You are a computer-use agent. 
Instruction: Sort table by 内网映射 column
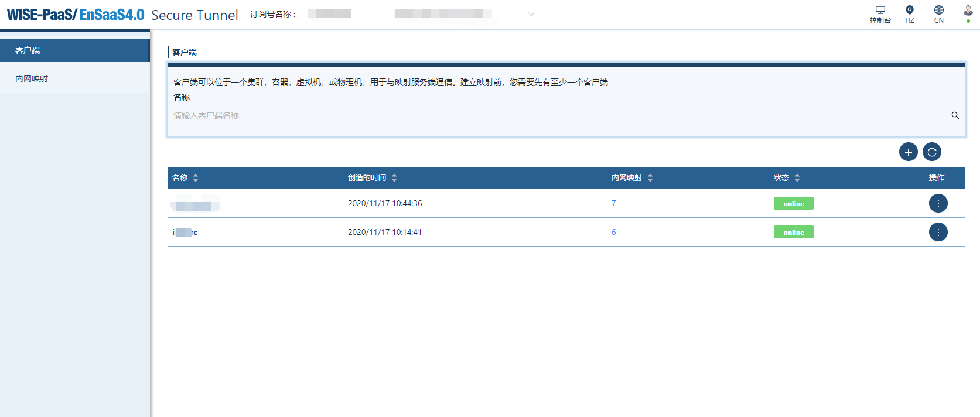point(650,177)
